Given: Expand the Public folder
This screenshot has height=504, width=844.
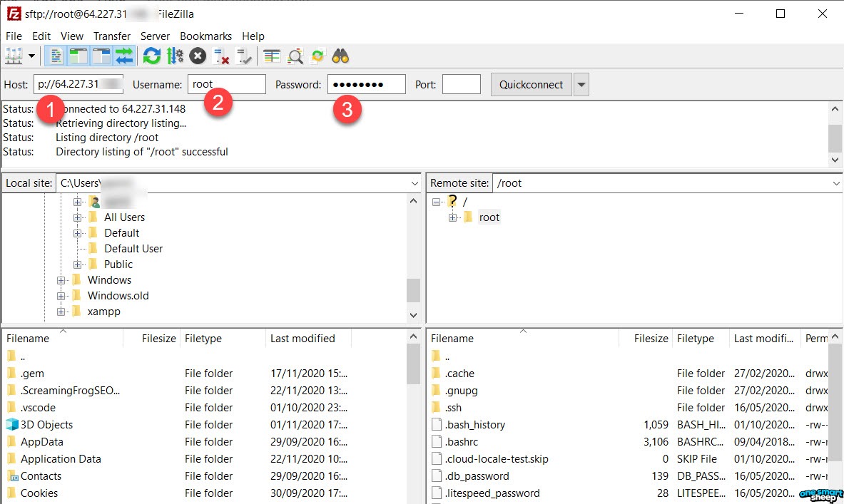Looking at the screenshot, I should (x=78, y=264).
